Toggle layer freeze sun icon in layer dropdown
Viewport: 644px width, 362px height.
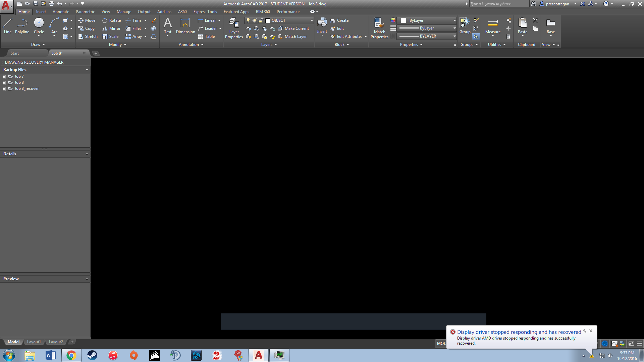point(255,20)
